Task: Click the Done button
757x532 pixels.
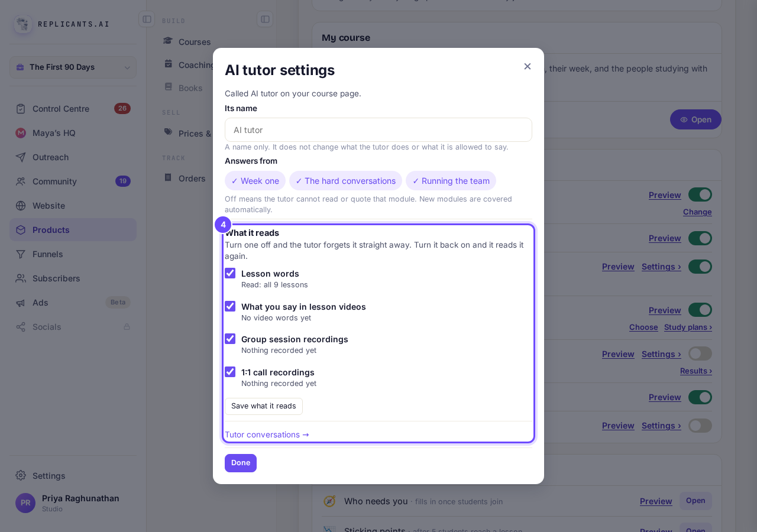Action: [x=241, y=463]
